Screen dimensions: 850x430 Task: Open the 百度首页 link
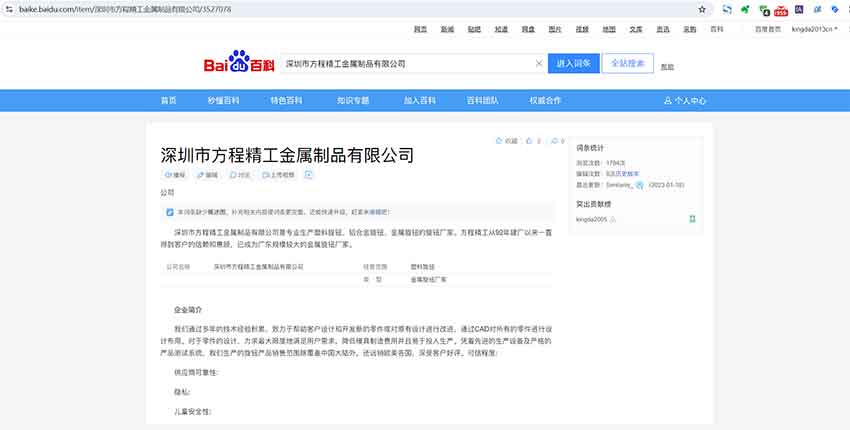[768, 29]
